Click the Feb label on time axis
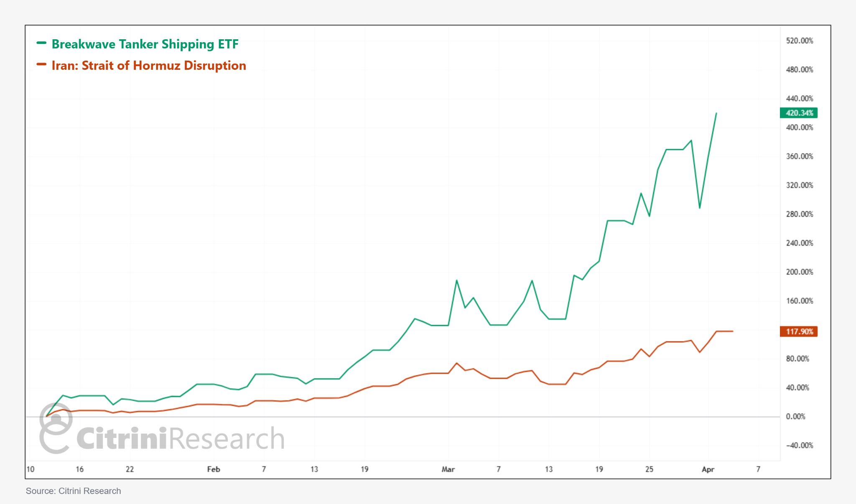This screenshot has height=504, width=856. coord(214,469)
